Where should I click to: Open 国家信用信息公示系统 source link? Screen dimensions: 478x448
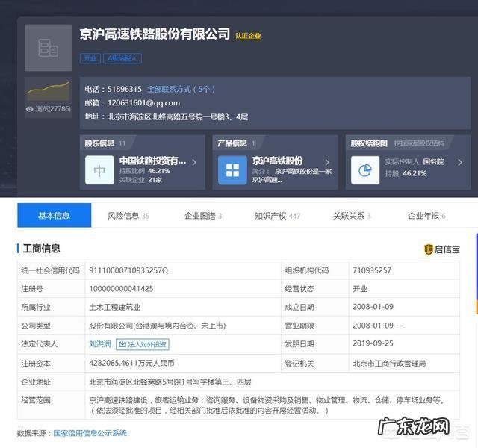(x=90, y=433)
